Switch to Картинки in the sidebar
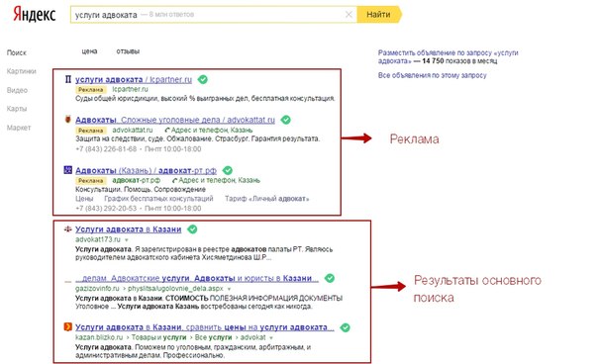The height and width of the screenshot is (364, 598). (22, 71)
